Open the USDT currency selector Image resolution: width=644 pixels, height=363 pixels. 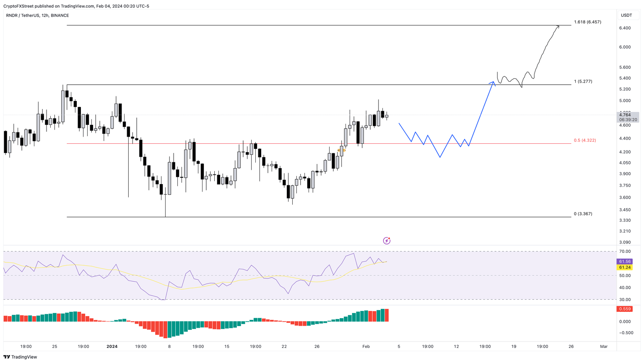[x=626, y=15]
